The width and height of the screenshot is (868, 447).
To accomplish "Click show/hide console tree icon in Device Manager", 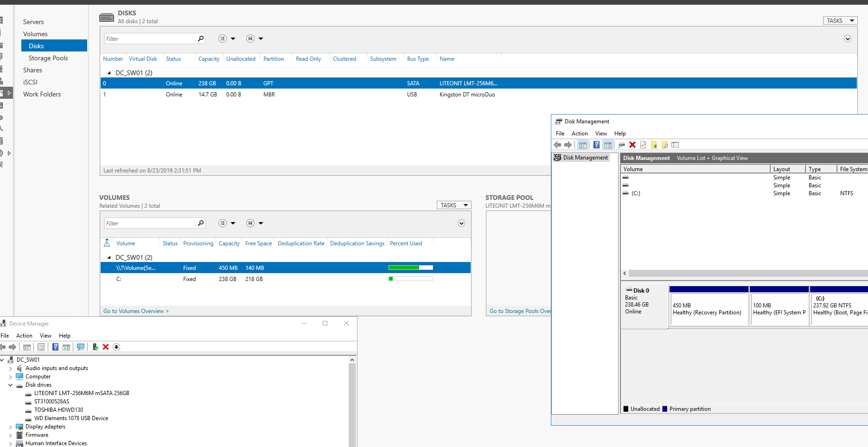I will (x=27, y=347).
